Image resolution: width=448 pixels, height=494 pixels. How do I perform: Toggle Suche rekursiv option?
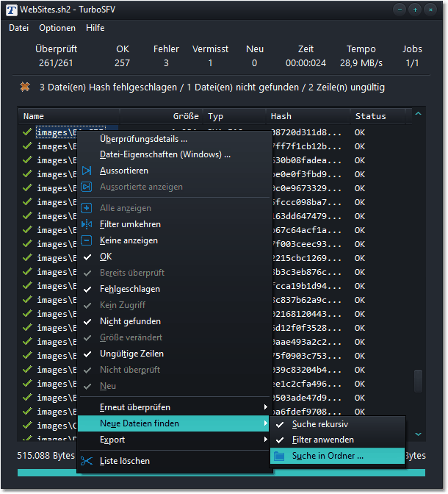pyautogui.click(x=337, y=424)
